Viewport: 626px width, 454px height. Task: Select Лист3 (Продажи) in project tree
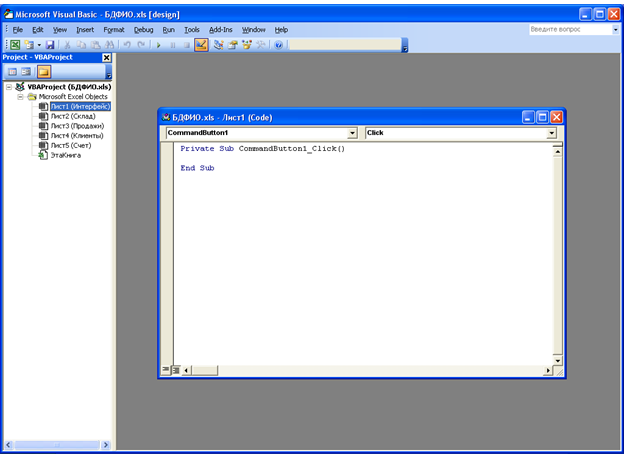(x=77, y=126)
